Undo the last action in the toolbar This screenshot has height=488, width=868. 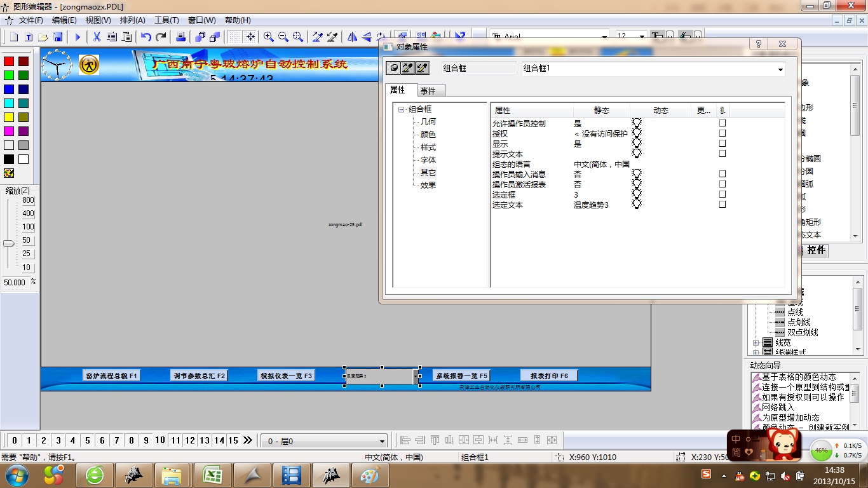tap(146, 37)
